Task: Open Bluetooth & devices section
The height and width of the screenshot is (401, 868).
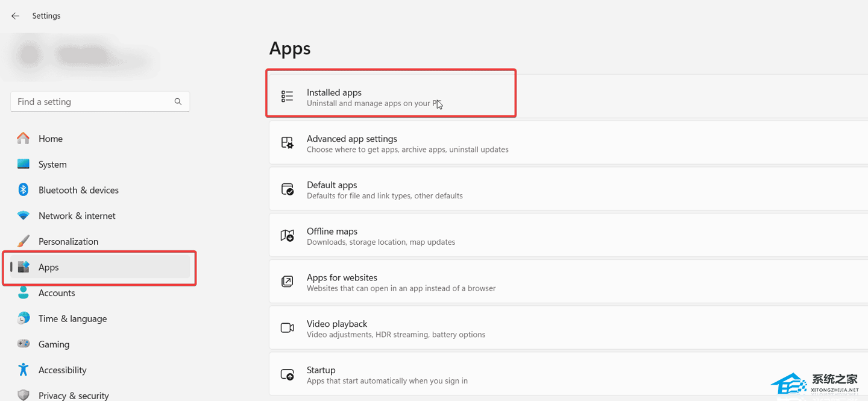Action: tap(78, 190)
